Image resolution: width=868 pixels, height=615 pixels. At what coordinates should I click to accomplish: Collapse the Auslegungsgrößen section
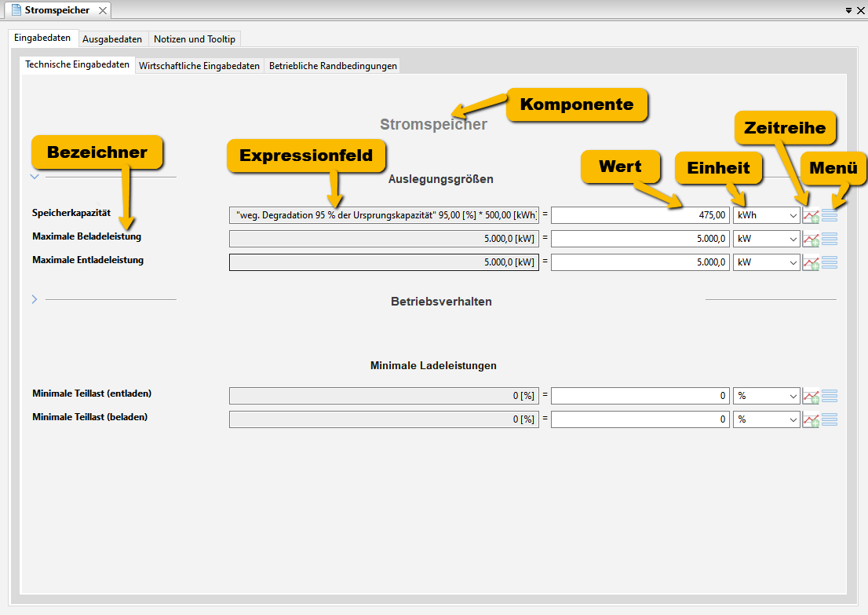pos(35,177)
